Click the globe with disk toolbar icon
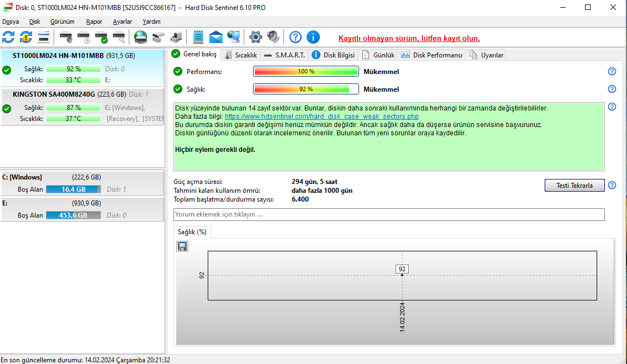 coord(140,37)
